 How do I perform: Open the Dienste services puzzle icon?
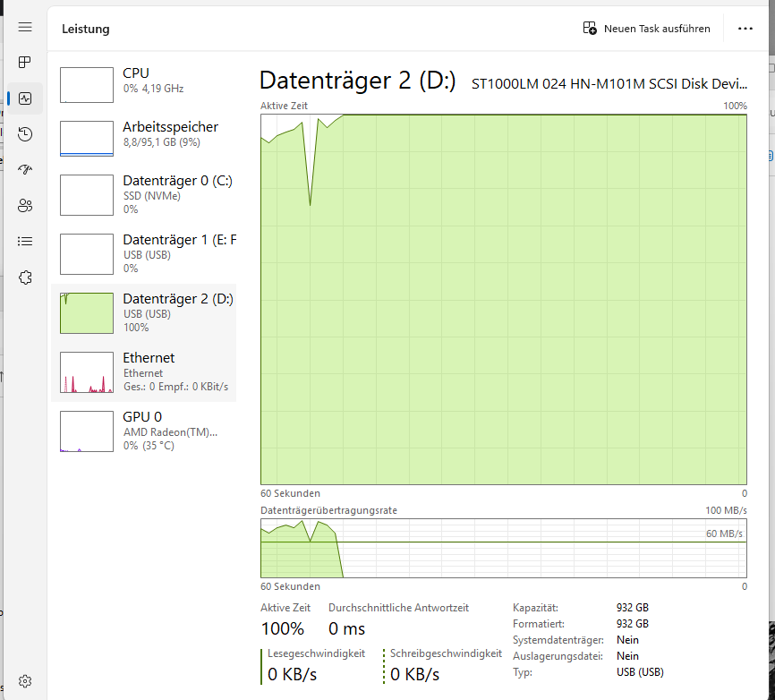point(25,277)
